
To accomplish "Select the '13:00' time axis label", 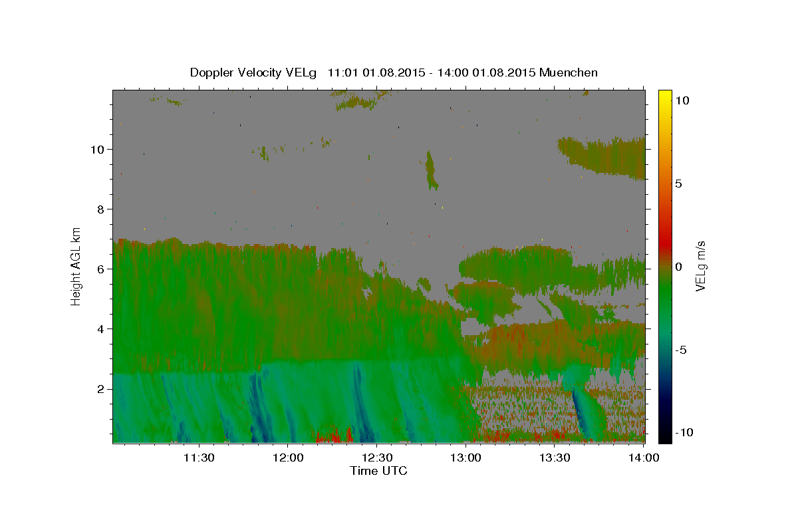I will click(x=466, y=458).
